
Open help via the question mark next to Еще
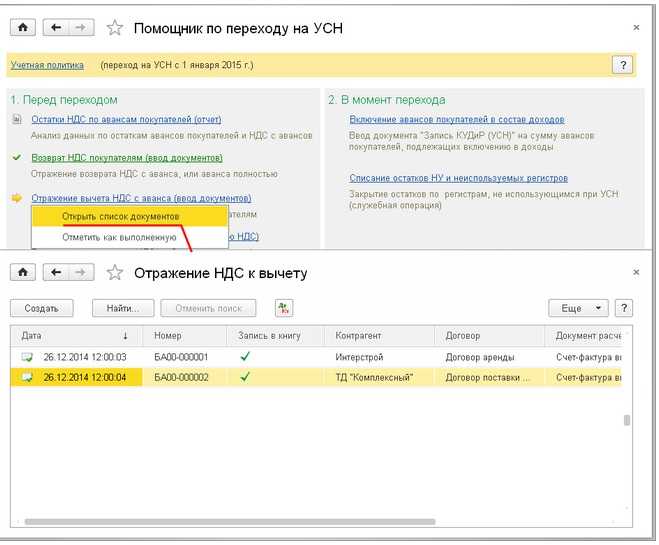[624, 308]
